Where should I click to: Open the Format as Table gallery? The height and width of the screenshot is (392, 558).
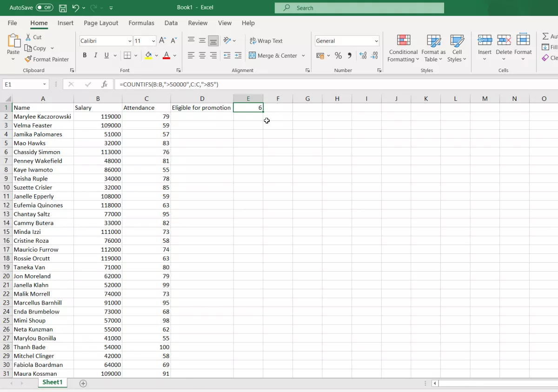click(x=433, y=48)
